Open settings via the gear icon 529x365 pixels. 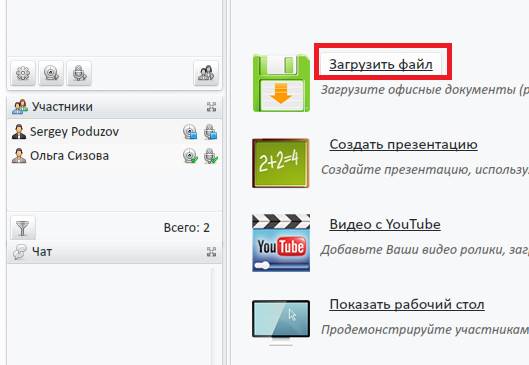tap(23, 73)
